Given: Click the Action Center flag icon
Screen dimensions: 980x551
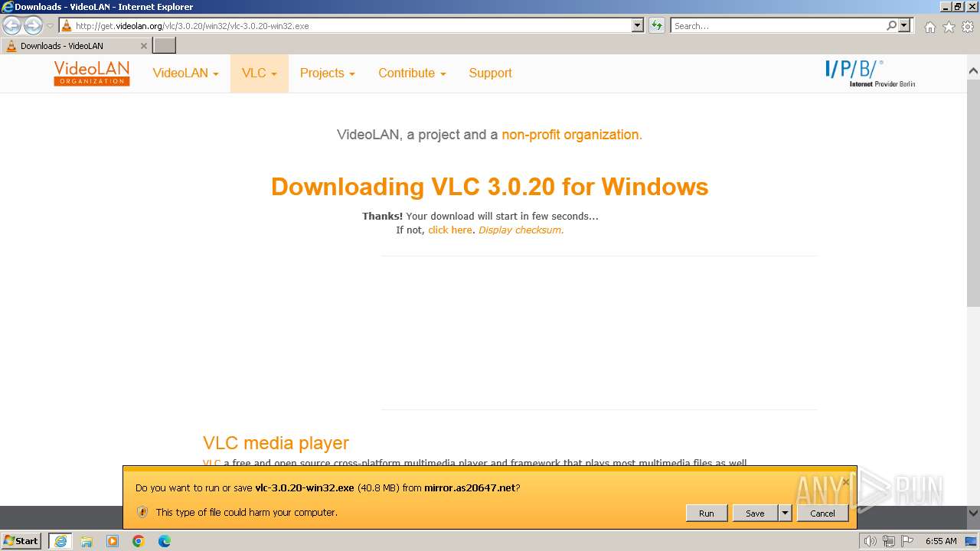Looking at the screenshot, I should (907, 541).
